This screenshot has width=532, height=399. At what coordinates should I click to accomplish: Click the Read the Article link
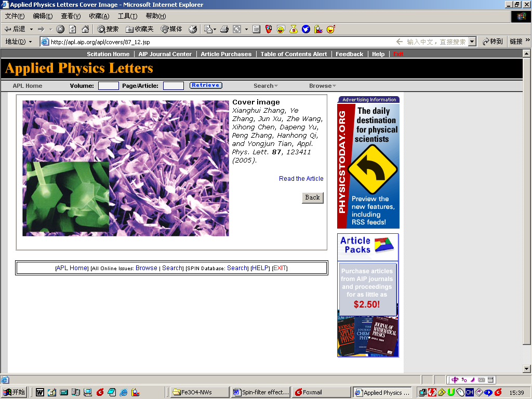click(x=301, y=179)
